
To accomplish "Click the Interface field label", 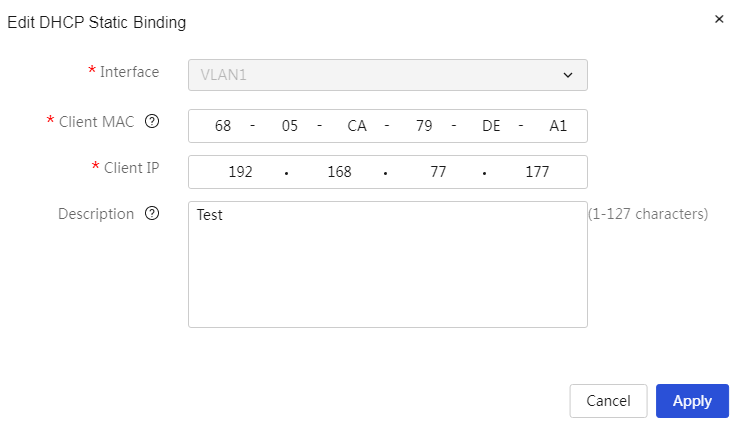I will coord(129,72).
